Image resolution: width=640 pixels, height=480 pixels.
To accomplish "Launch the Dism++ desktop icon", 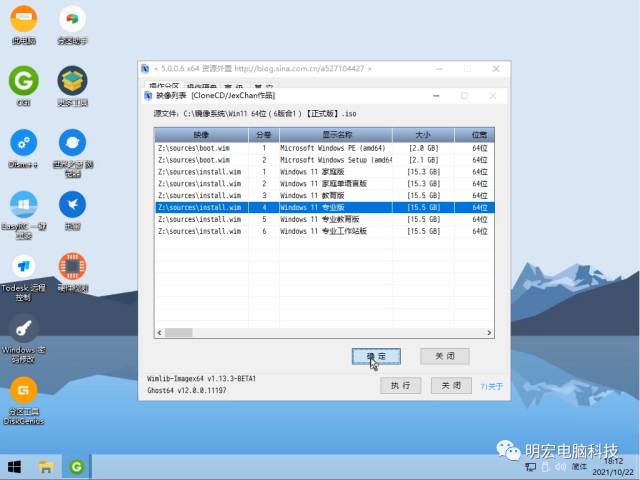I will 24,149.
